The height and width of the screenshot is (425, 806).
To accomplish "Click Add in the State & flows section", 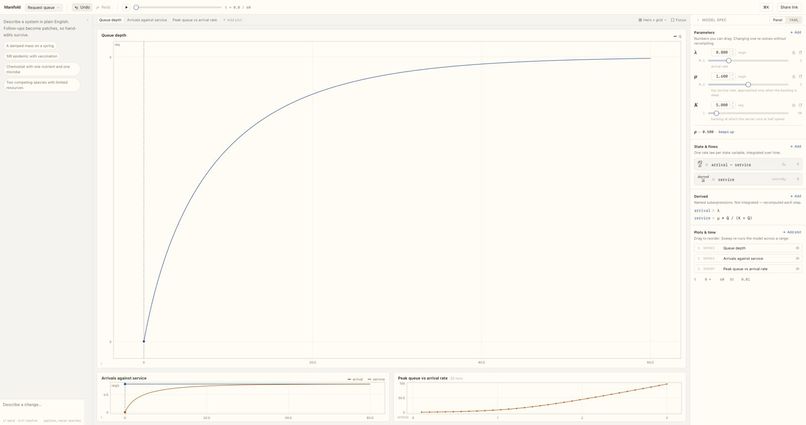I will tap(796, 146).
